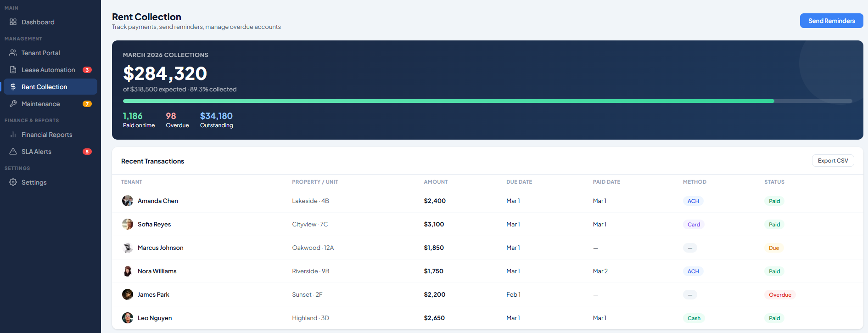Image resolution: width=868 pixels, height=333 pixels.
Task: Click the Status column header
Action: tap(774, 182)
